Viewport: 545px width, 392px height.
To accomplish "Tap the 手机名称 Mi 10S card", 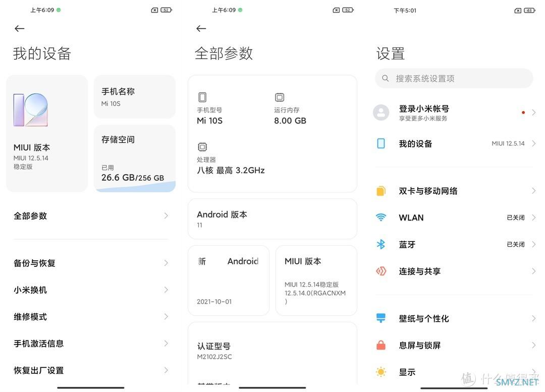I will [x=135, y=97].
